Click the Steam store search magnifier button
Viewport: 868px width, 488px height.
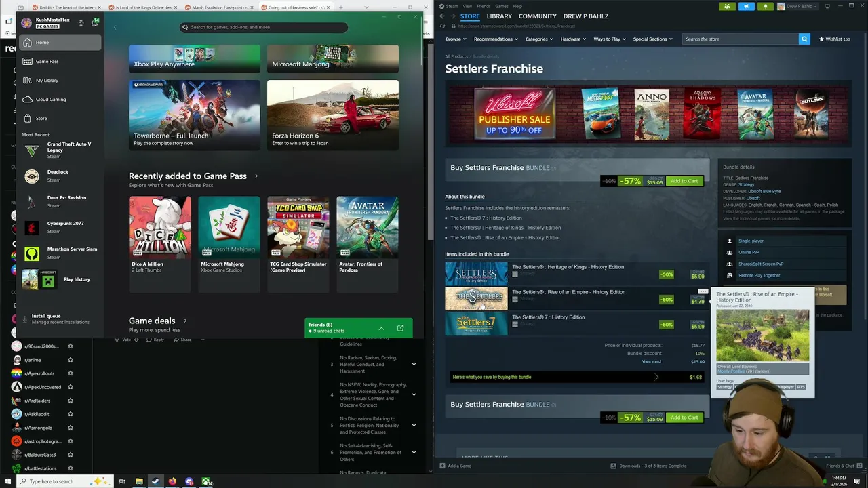coord(804,39)
